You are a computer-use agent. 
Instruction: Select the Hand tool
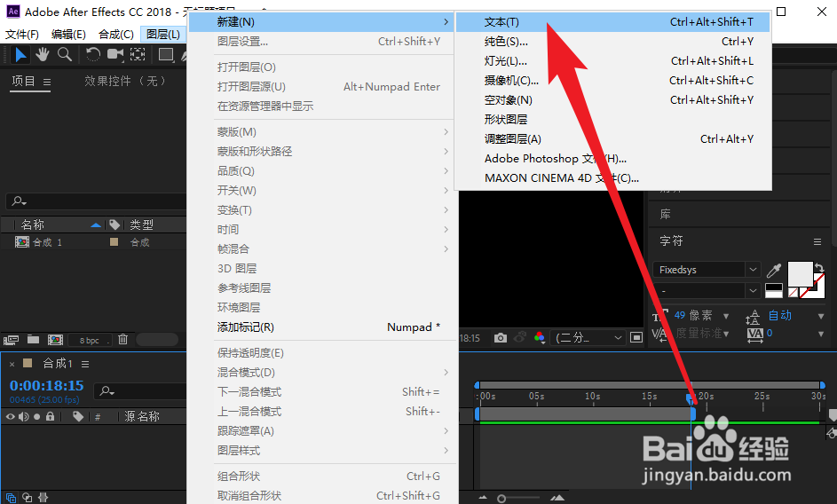pyautogui.click(x=43, y=54)
